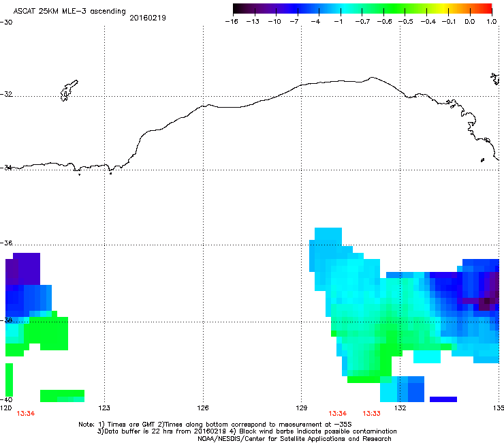Click the red time '13:34' near longitude 129
This screenshot has height=443, width=504.
(338, 414)
